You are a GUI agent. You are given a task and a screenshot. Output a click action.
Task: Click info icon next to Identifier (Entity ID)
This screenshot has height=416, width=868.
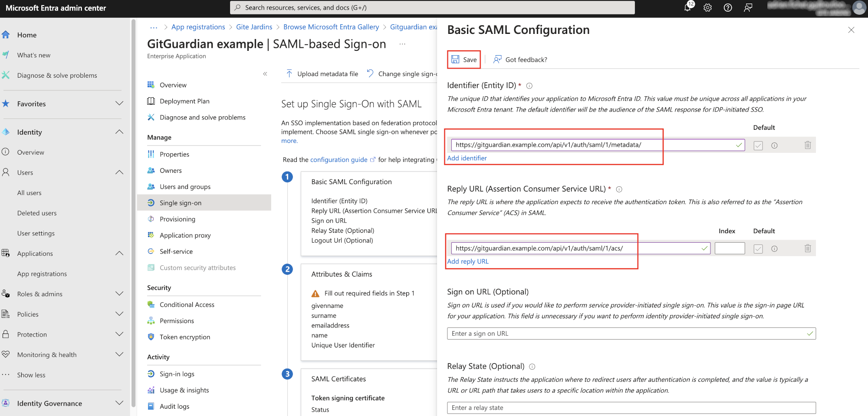529,86
